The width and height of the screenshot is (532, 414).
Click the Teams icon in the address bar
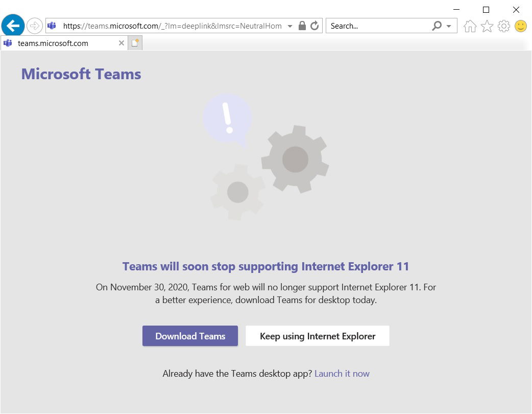click(51, 26)
